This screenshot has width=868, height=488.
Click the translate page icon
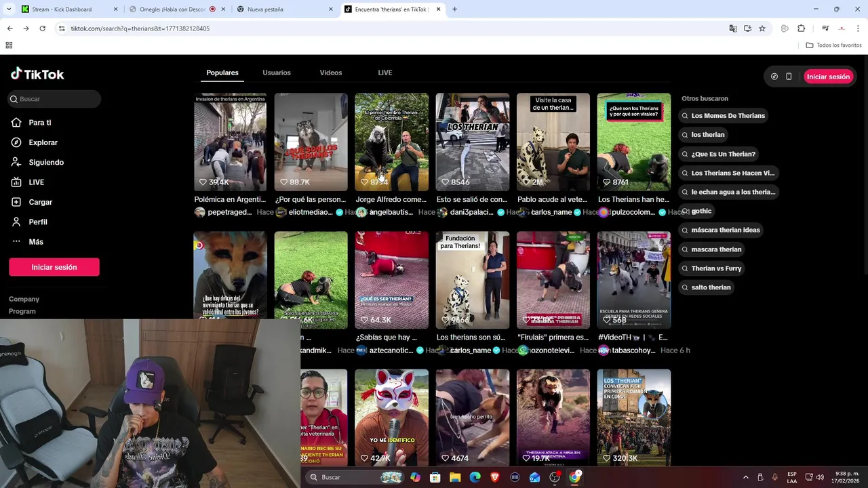tap(733, 28)
